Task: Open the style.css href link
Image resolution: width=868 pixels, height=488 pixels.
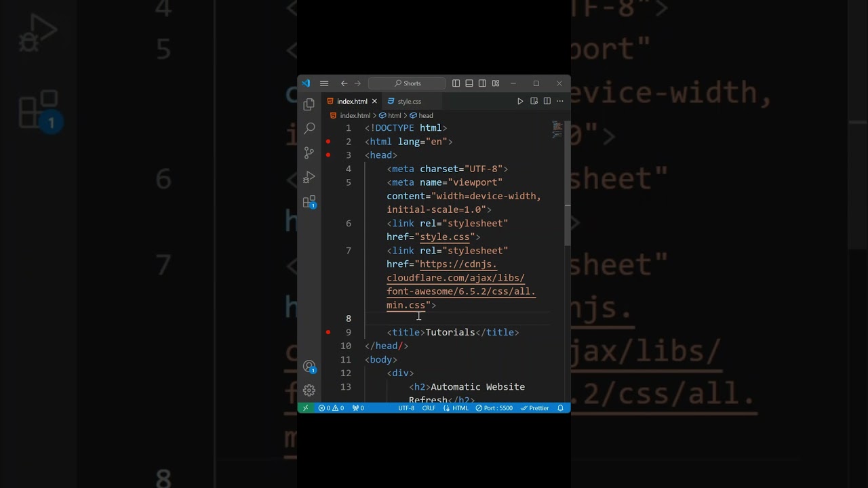Action: [445, 237]
